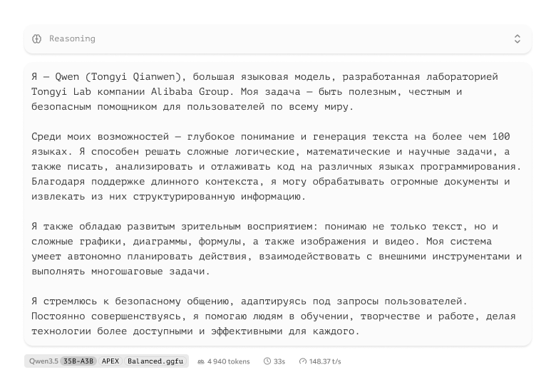Click paragraph starting 'Среди моих возможностей'
556x392 pixels.
click(x=277, y=167)
